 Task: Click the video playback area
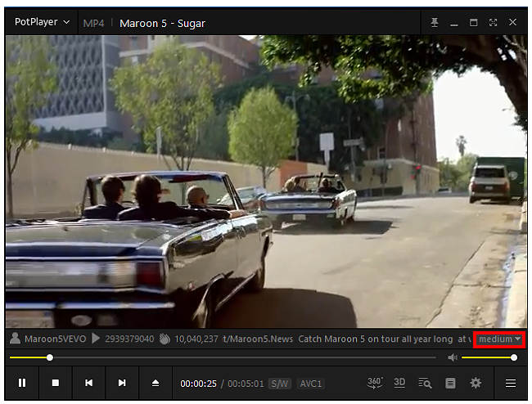(266, 182)
